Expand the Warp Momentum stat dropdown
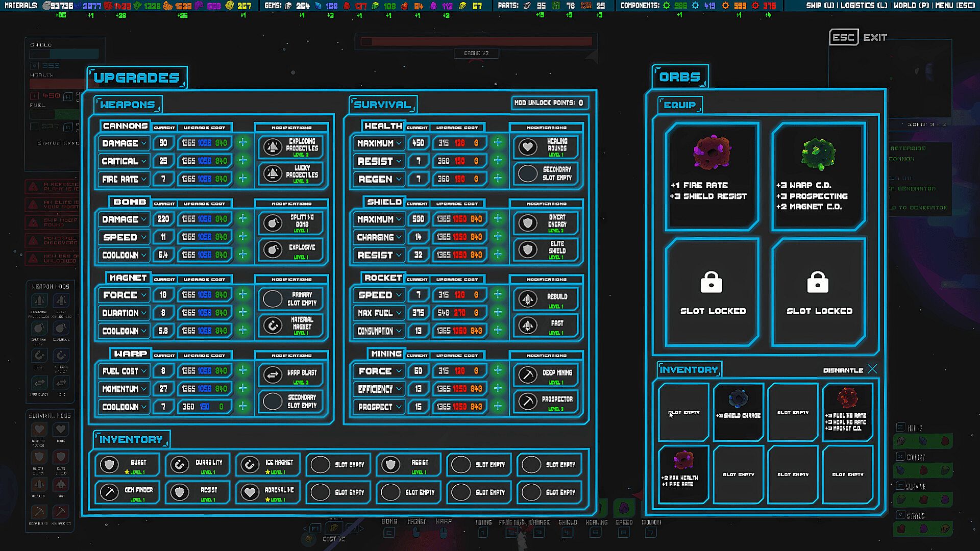This screenshot has height=551, width=980. coord(144,389)
